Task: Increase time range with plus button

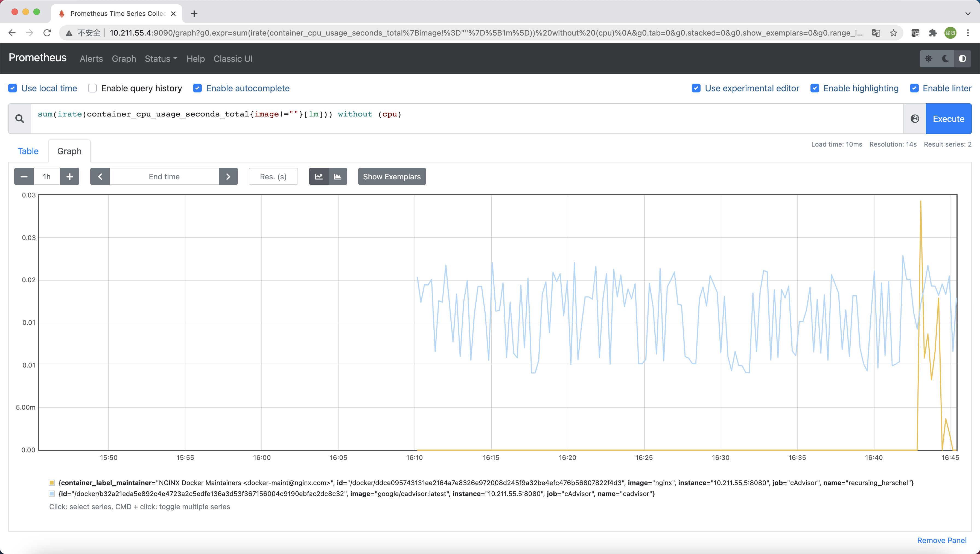Action: tap(70, 177)
